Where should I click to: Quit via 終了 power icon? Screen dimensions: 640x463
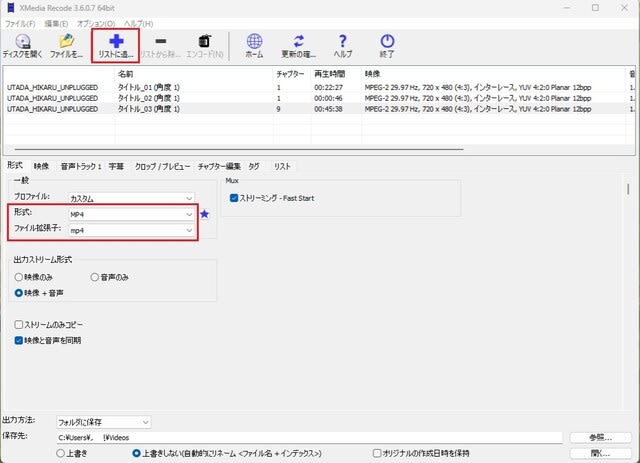pyautogui.click(x=387, y=46)
